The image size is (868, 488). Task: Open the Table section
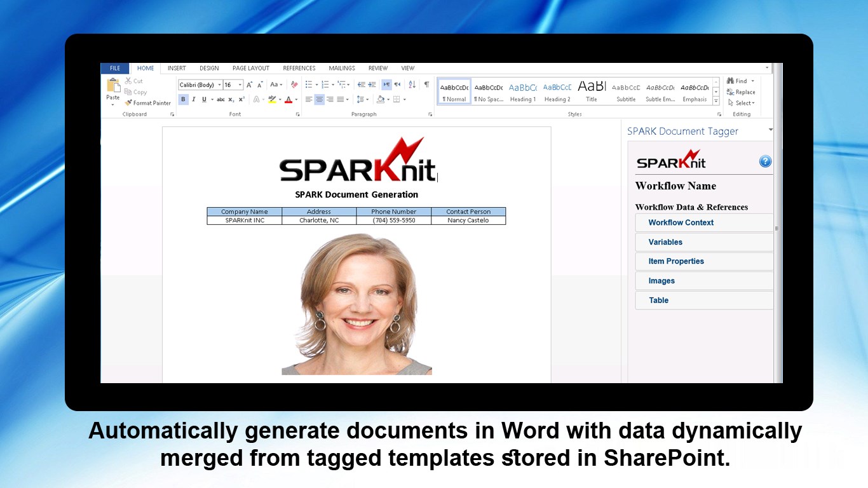704,301
